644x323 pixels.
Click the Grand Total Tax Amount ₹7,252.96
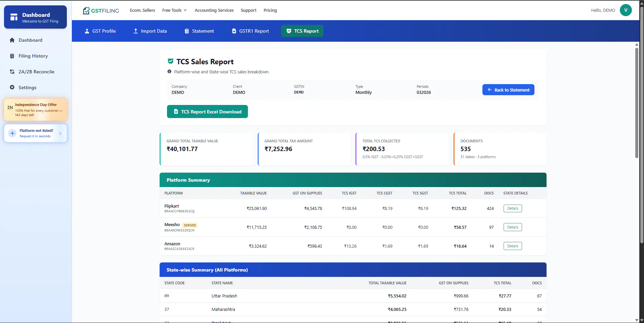coord(278,149)
